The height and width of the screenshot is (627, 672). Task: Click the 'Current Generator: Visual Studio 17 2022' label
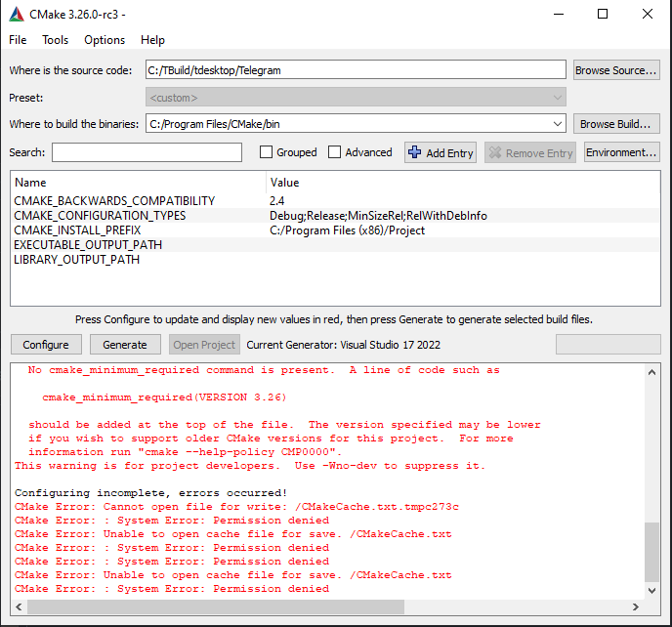click(343, 345)
